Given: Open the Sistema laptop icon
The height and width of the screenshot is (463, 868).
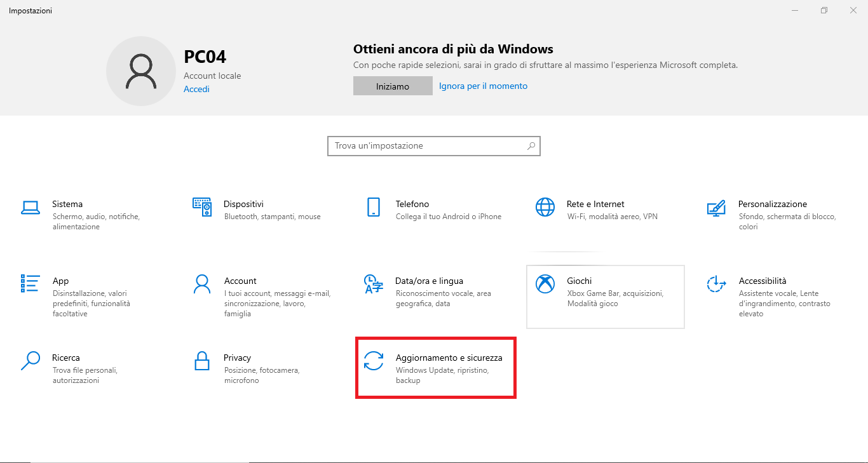Looking at the screenshot, I should click(x=31, y=207).
